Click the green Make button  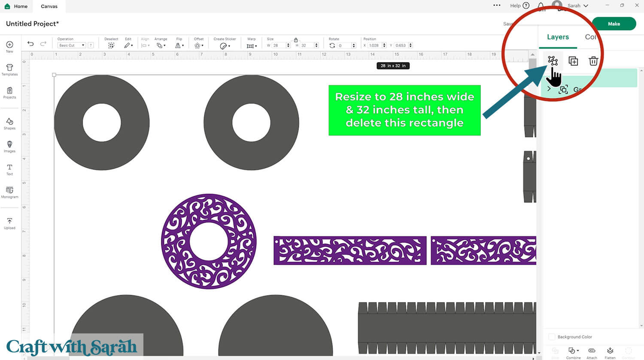pos(614,24)
